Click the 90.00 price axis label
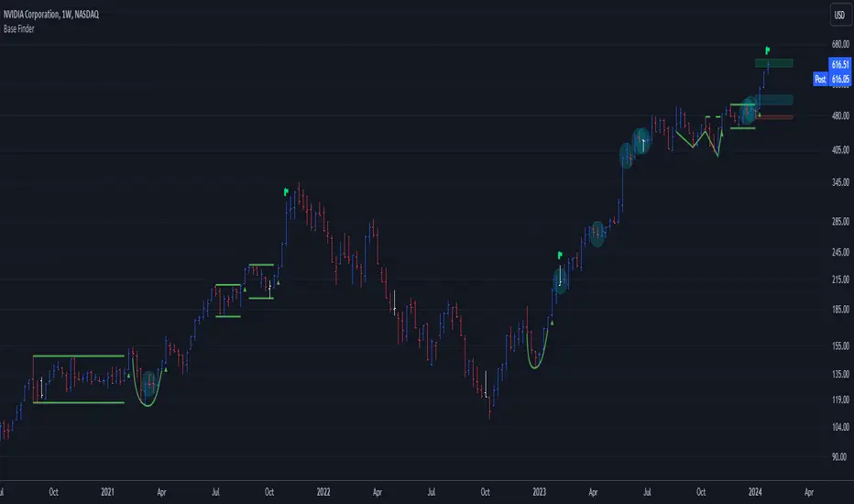The image size is (854, 504). [840, 456]
